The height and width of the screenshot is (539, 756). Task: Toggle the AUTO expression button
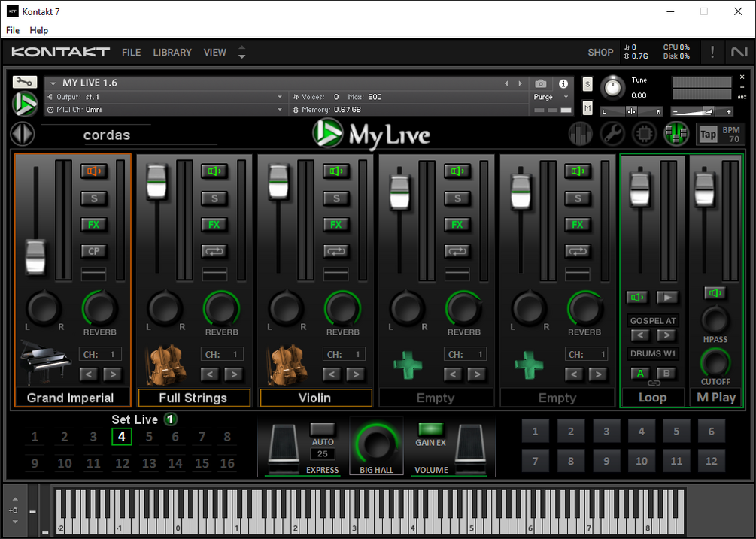[x=323, y=429]
